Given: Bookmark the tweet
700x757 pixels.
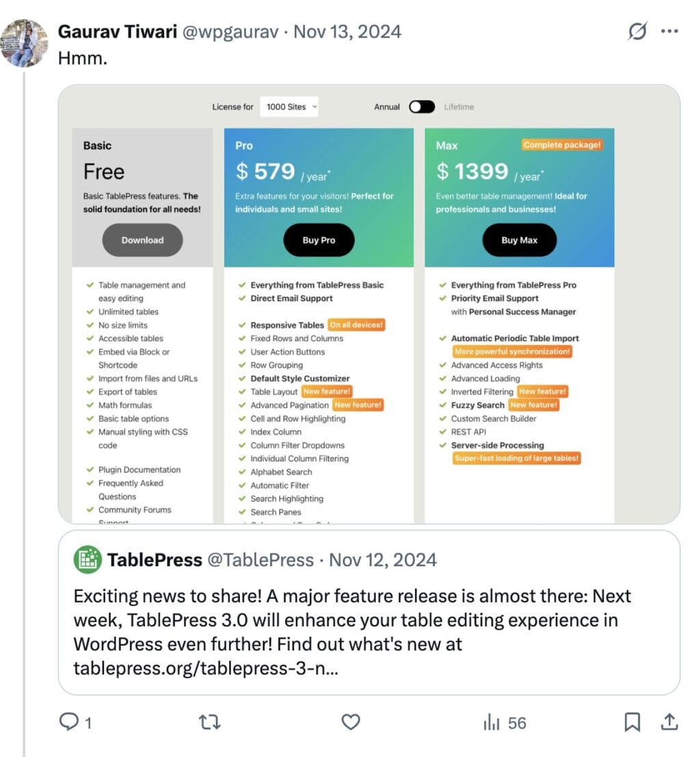Looking at the screenshot, I should click(632, 722).
